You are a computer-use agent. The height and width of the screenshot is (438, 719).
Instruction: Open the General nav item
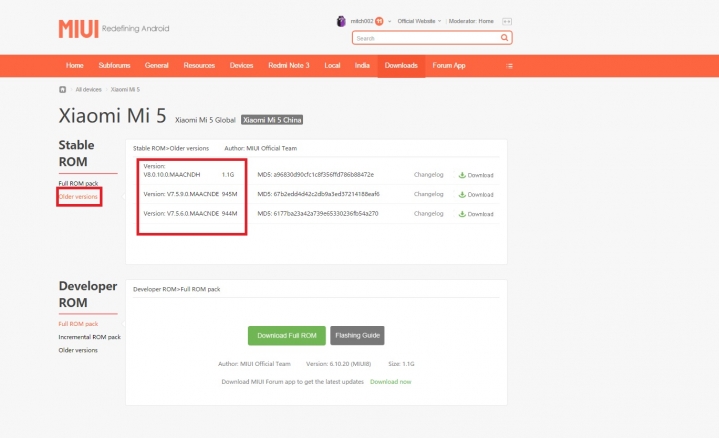point(157,66)
